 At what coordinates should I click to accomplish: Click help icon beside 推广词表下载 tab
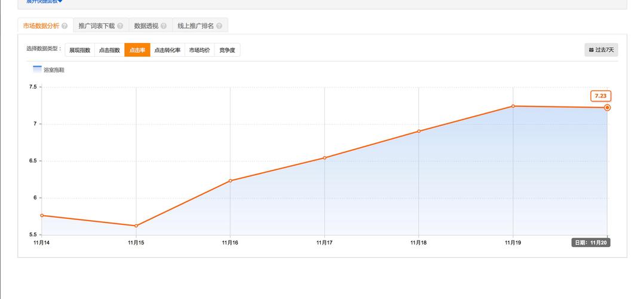(x=120, y=26)
